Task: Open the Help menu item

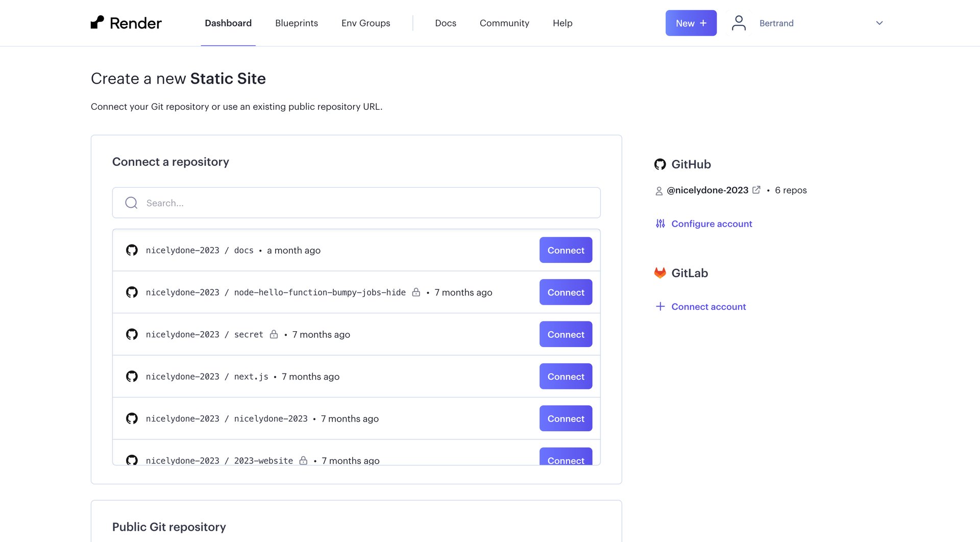Action: [x=562, y=23]
